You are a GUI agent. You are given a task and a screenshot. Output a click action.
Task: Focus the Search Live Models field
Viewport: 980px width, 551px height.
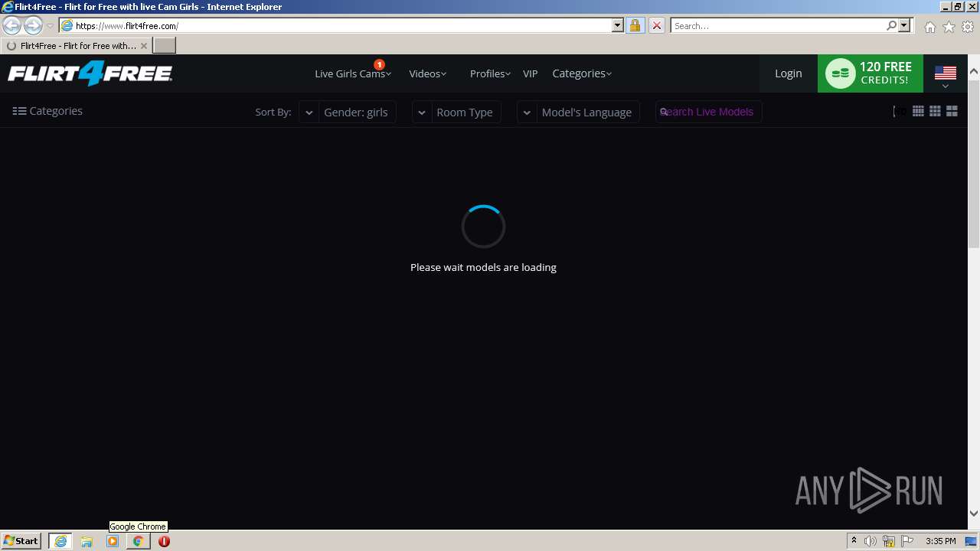[709, 112]
